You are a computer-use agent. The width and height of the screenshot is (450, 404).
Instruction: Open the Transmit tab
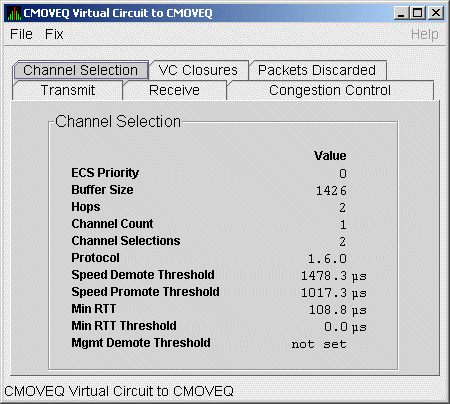(68, 90)
